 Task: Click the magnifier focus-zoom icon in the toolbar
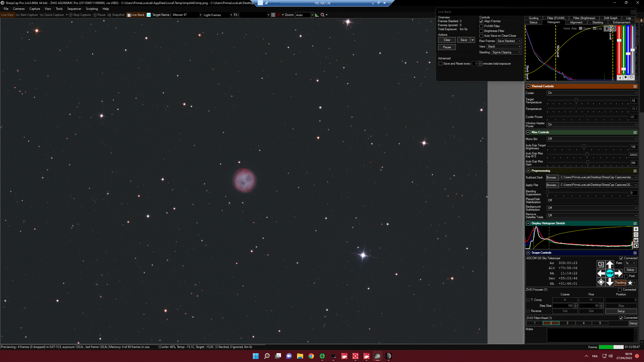point(323,15)
